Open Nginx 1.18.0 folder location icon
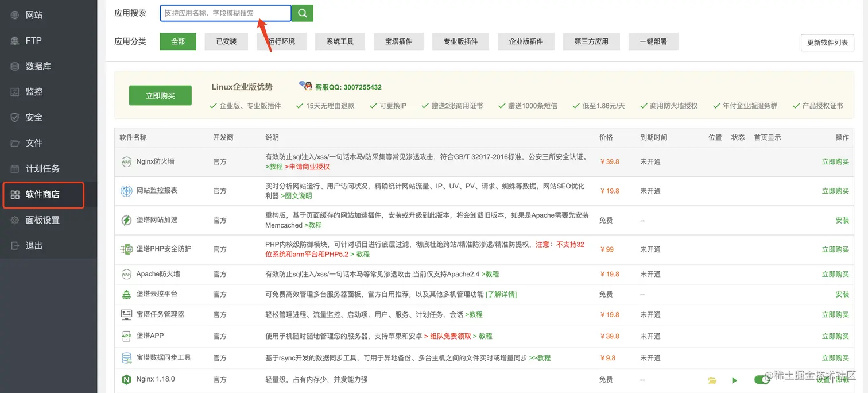Screen dimensions: 868x393 click(x=712, y=380)
